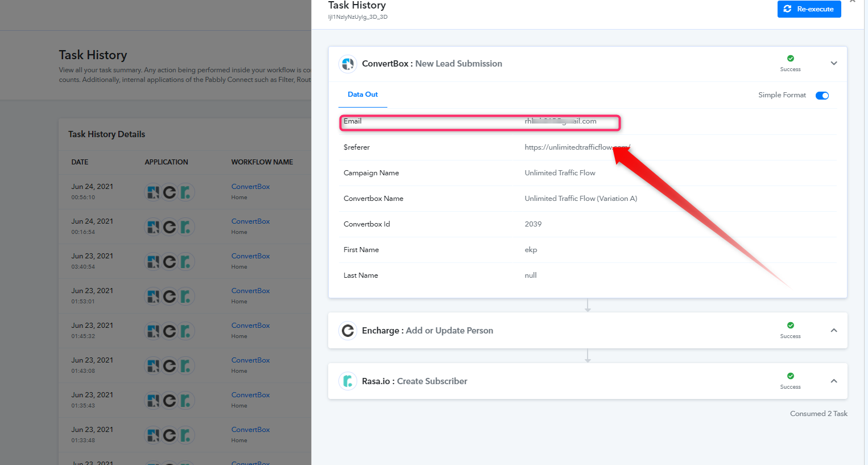Screen dimensions: 868x465
Task: Click Encharge icon in Jun 23 03:40:54 row
Action: [x=170, y=262]
